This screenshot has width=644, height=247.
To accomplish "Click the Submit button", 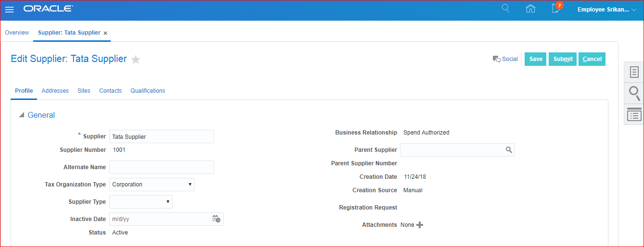I will (563, 59).
